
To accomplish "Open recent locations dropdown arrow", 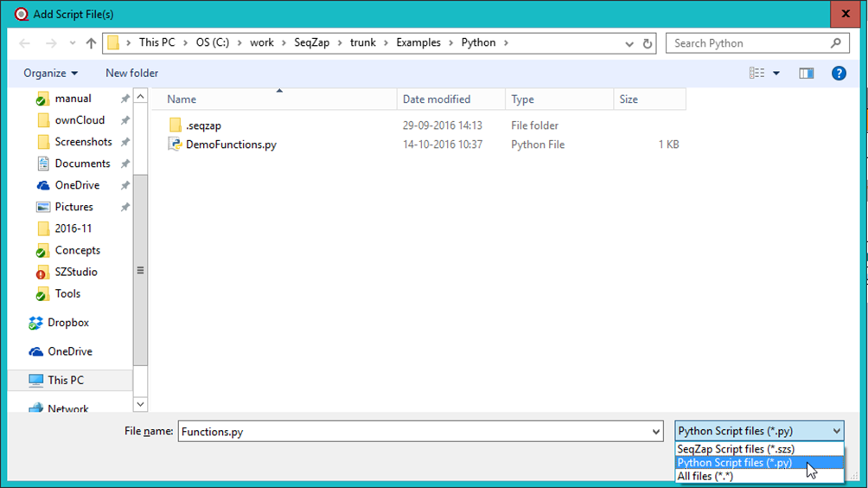I will coord(73,43).
